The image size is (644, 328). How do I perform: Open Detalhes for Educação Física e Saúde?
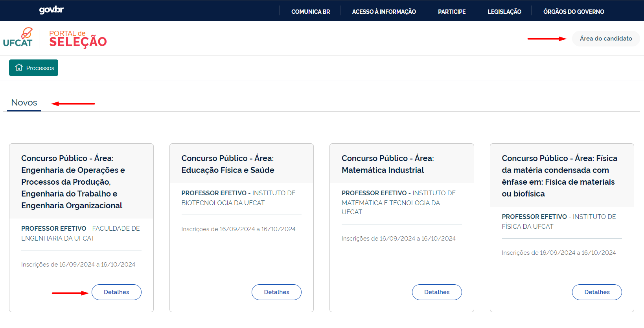(276, 292)
